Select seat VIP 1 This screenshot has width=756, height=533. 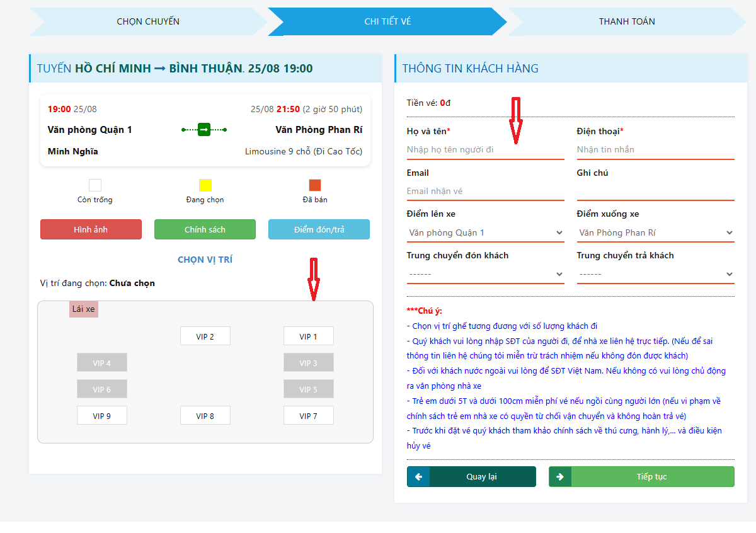tap(308, 336)
